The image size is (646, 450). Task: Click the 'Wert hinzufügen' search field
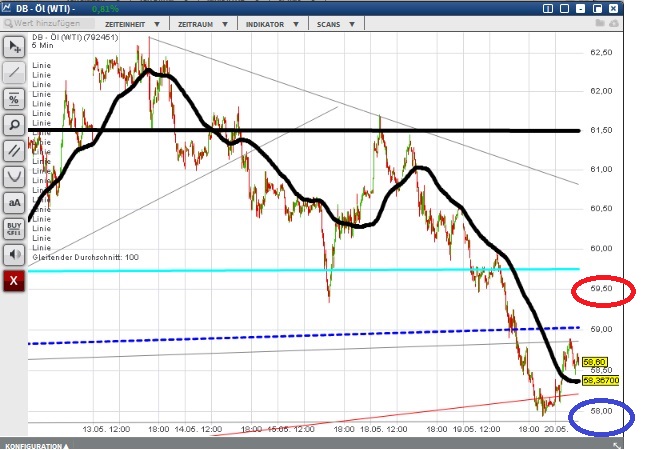tap(48, 23)
